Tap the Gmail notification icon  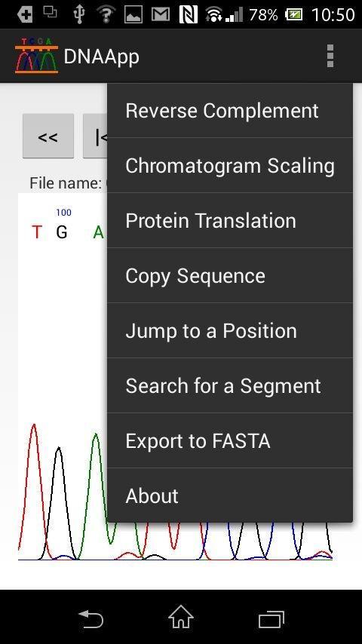tap(161, 14)
